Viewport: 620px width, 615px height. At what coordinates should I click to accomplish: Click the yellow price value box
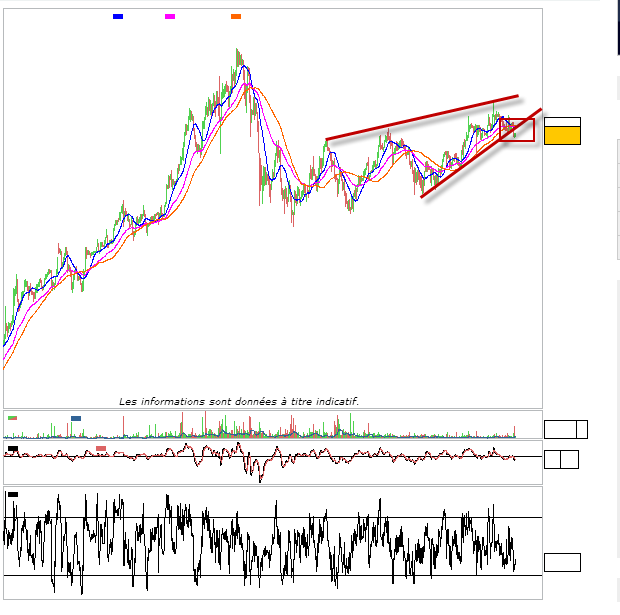click(562, 136)
